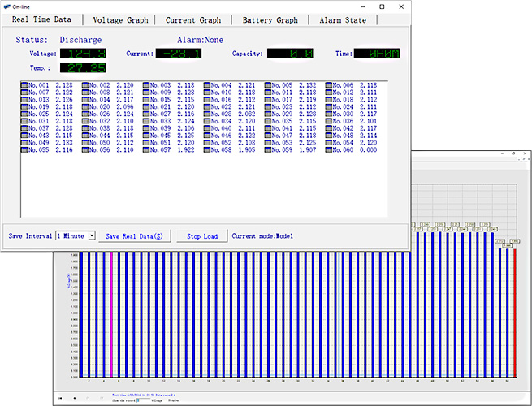
Task: Open the Current Graph tab
Action: (x=192, y=19)
